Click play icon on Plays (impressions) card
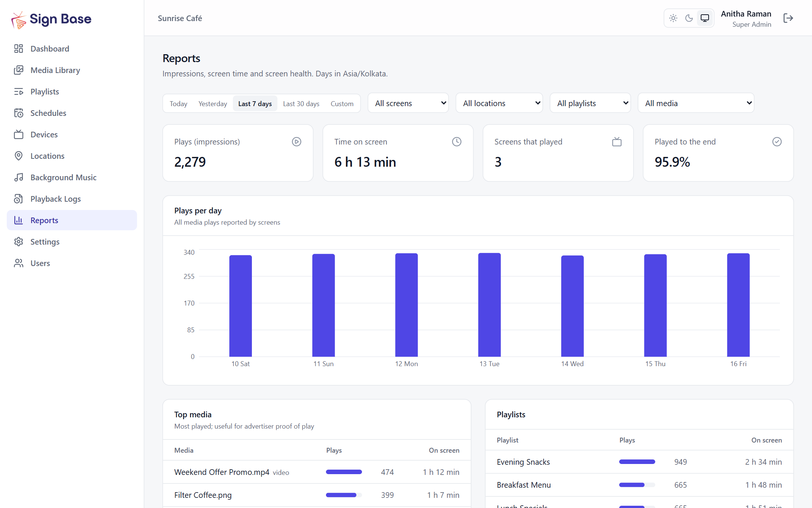Image resolution: width=812 pixels, height=508 pixels. 297,141
